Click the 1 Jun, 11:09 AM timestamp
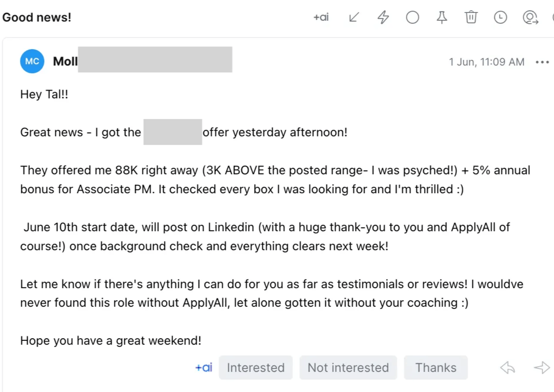554x392 pixels. [486, 62]
